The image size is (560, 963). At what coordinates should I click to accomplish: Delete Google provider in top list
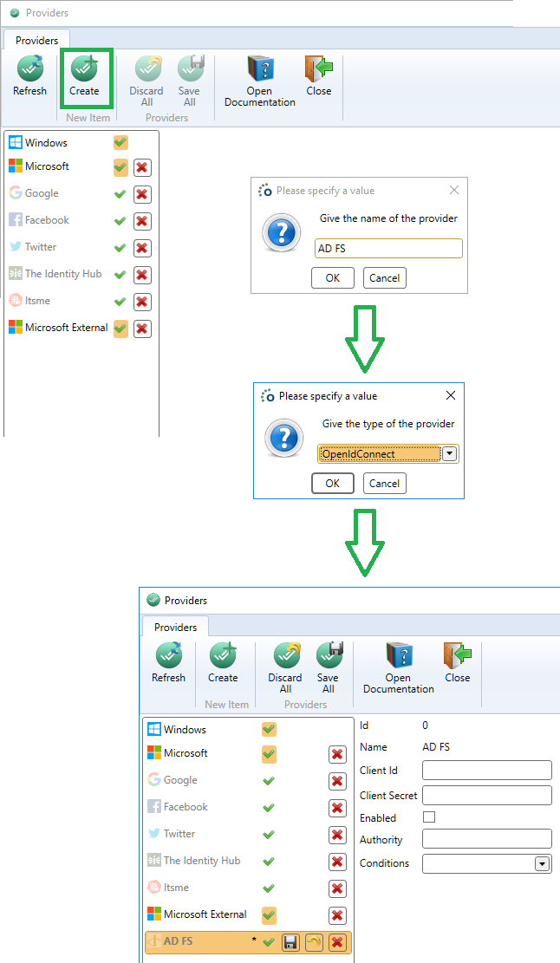pos(142,195)
